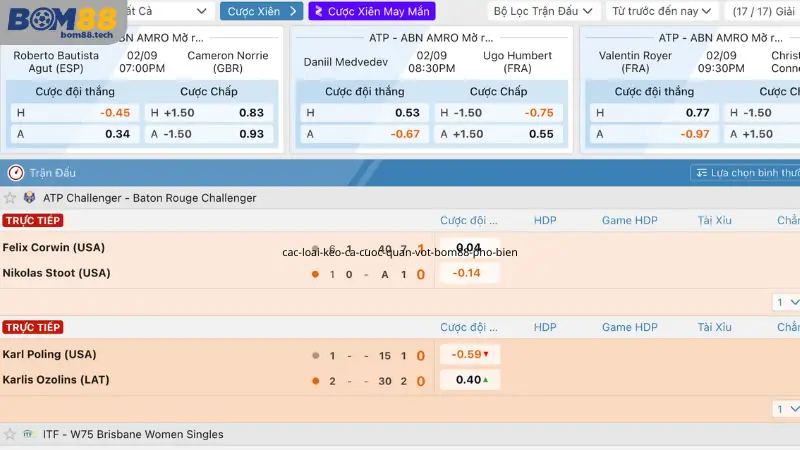The width and height of the screenshot is (800, 450).
Task: Pick Norrie handicap -1.50 at 0.93
Action: tap(209, 134)
